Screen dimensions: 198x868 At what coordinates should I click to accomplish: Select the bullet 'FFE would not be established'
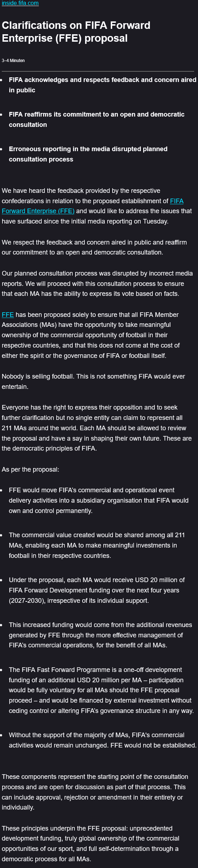click(103, 740)
